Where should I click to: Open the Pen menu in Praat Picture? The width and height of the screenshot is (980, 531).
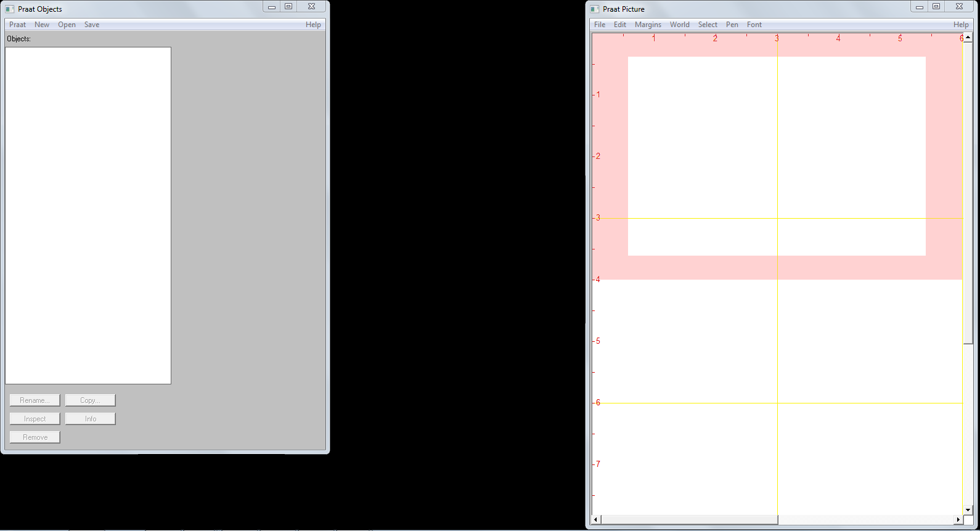click(x=732, y=25)
